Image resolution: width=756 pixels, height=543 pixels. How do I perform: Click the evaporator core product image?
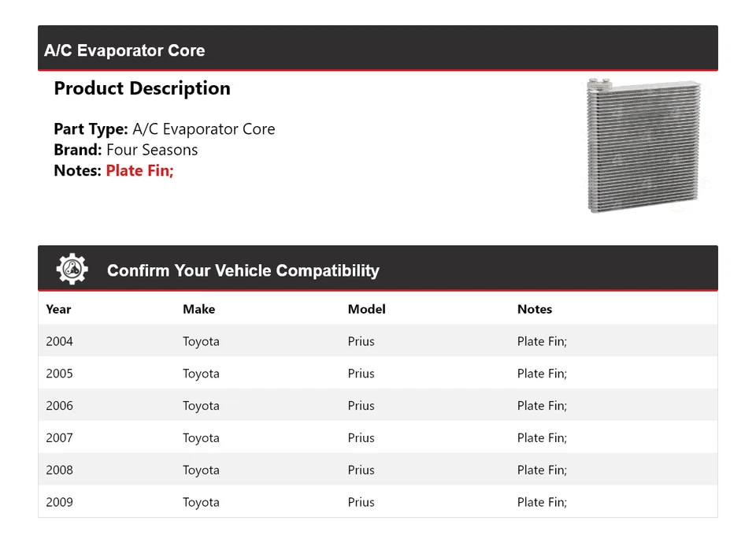643,146
